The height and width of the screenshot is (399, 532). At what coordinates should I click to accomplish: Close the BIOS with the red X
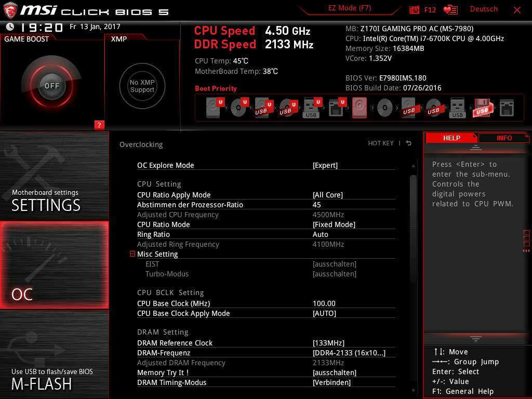click(x=517, y=10)
